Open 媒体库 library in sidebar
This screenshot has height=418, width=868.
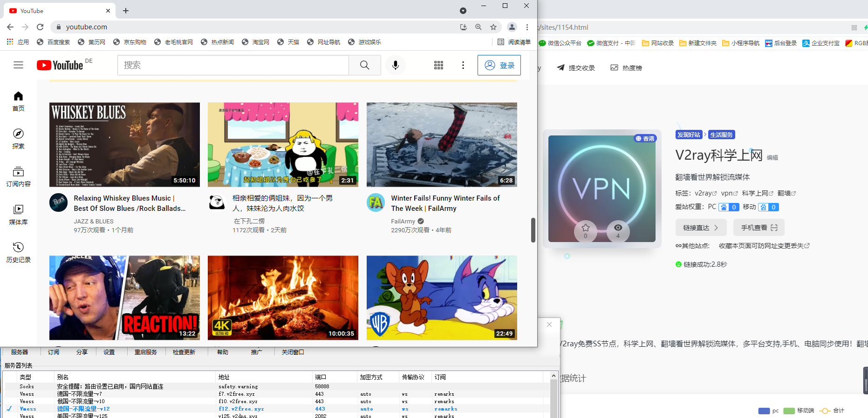18,215
